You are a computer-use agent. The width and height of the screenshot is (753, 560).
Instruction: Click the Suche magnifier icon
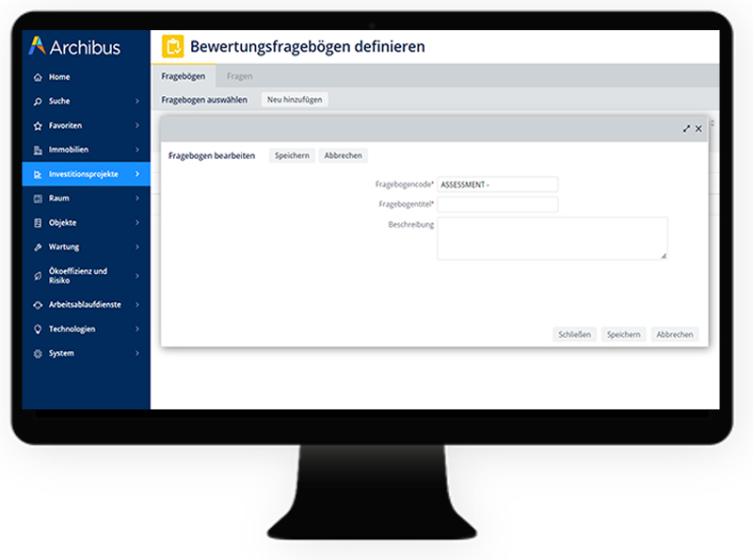(x=38, y=102)
